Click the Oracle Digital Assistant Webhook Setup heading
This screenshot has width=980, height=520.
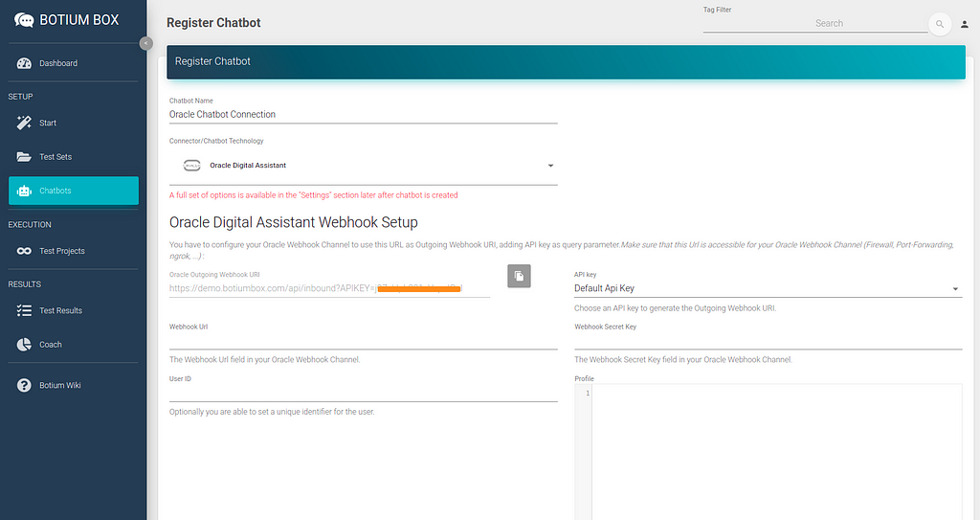[293, 222]
